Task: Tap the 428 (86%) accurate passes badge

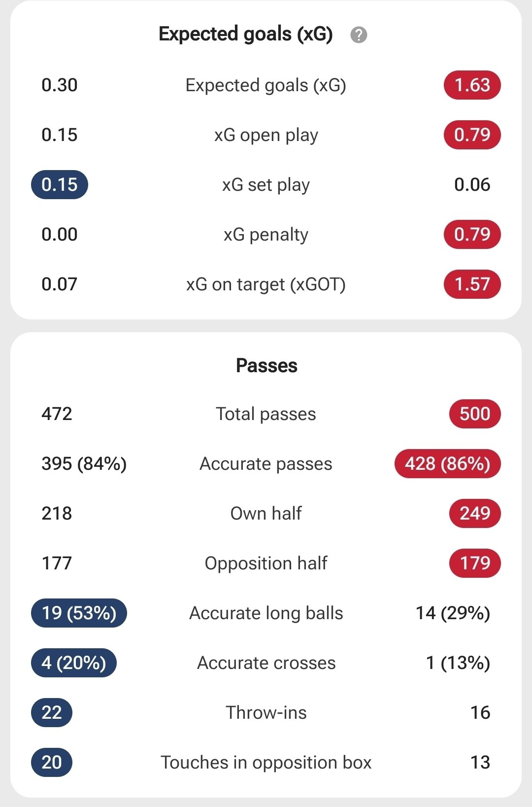Action: (x=448, y=463)
